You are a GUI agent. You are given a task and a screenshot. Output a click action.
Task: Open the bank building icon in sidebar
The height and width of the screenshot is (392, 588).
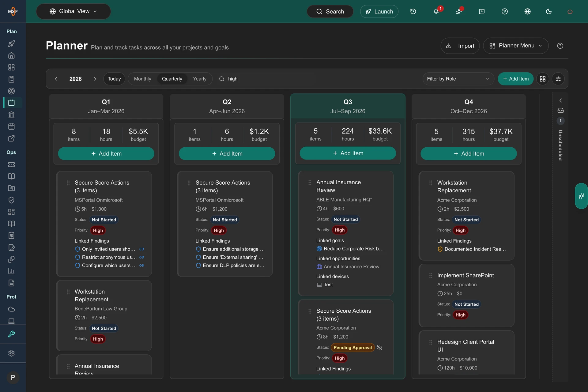coord(11,115)
